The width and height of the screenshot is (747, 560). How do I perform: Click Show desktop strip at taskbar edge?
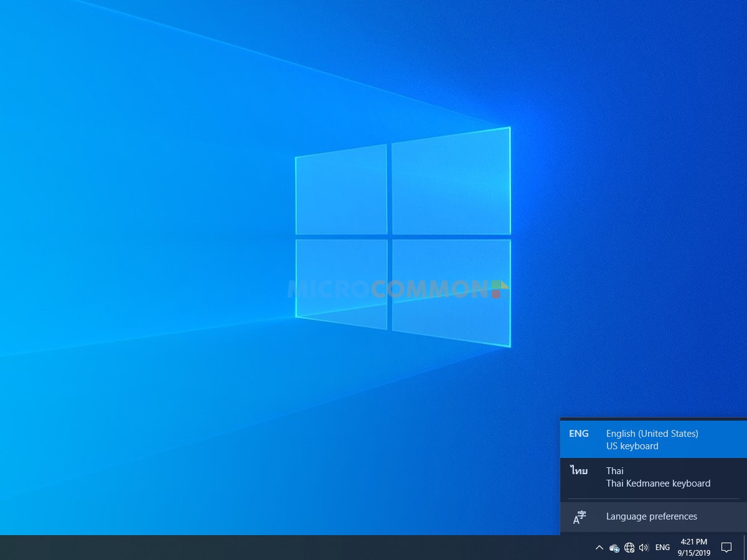pyautogui.click(x=745, y=548)
